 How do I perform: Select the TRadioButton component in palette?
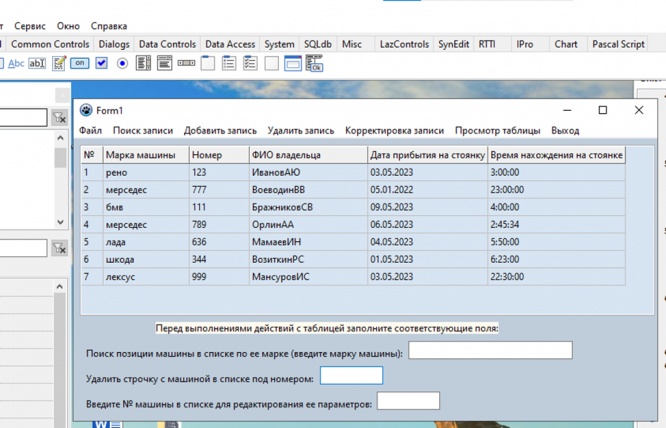(x=122, y=64)
